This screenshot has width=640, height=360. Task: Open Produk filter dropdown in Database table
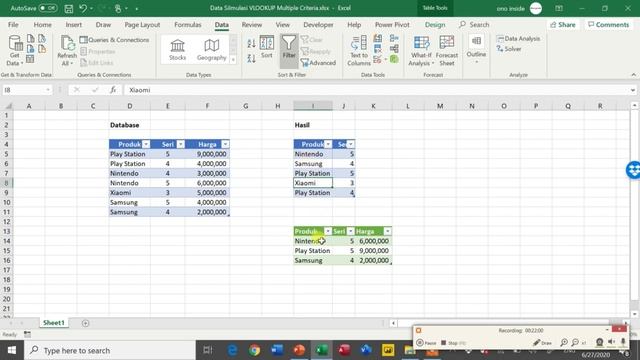[x=146, y=144]
